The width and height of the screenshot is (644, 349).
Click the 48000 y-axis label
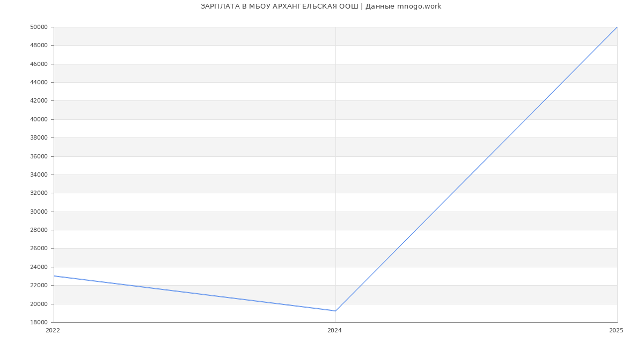pos(39,45)
